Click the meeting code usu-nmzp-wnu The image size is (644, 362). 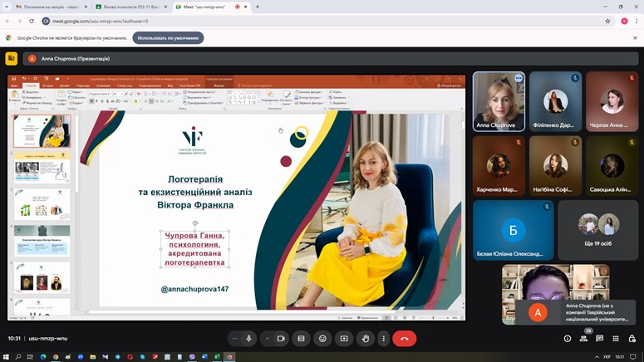tap(48, 339)
